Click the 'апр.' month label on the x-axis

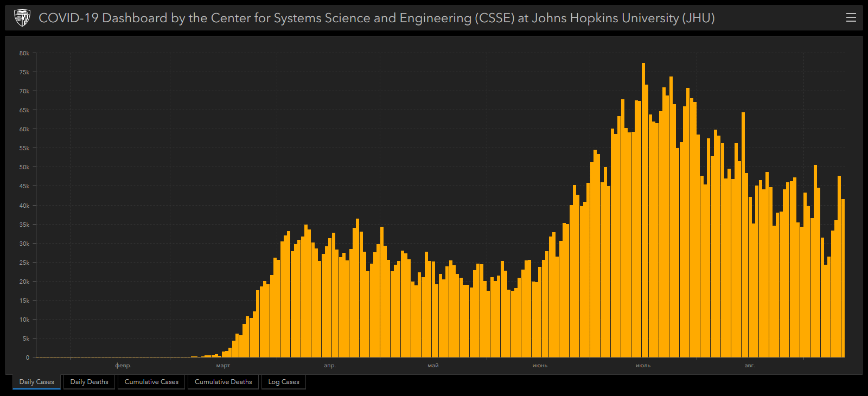(330, 366)
